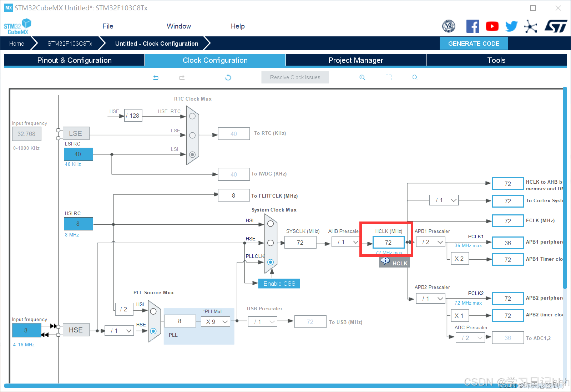This screenshot has width=571, height=392.
Task: Select HSE in System Clock Mux
Action: 271,243
